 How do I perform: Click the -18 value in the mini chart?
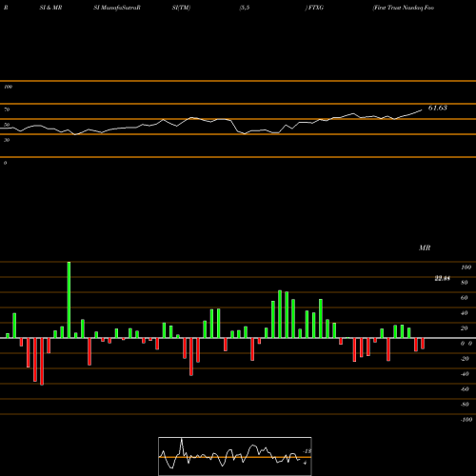pos(307,451)
